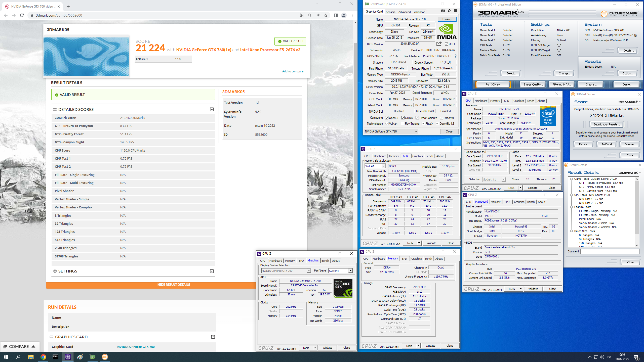Image resolution: width=644 pixels, height=362 pixels.
Task: Click Add to compare button
Action: tap(293, 71)
